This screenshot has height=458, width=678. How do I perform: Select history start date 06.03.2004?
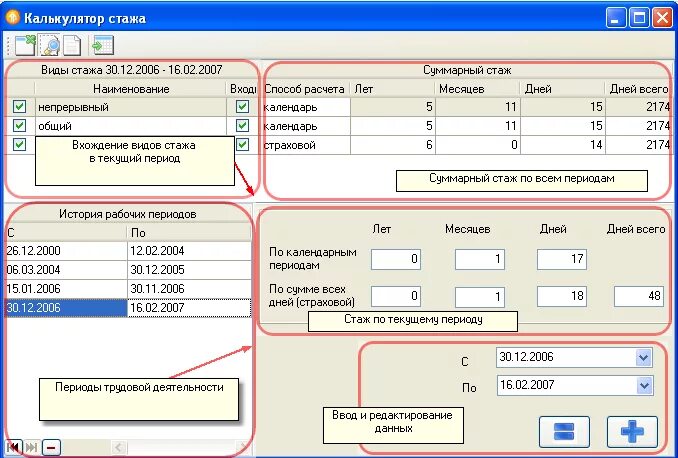pyautogui.click(x=66, y=269)
